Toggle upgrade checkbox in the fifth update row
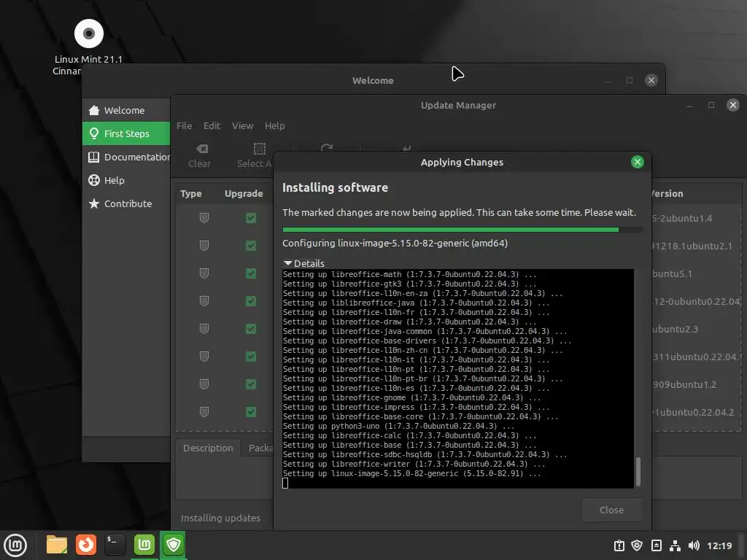This screenshot has height=560, width=747. [x=251, y=329]
